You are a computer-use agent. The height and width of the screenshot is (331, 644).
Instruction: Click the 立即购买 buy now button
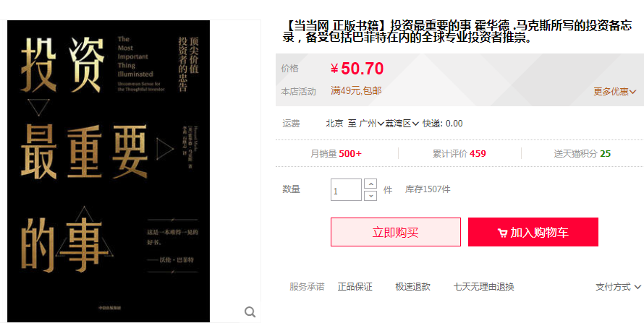point(396,232)
